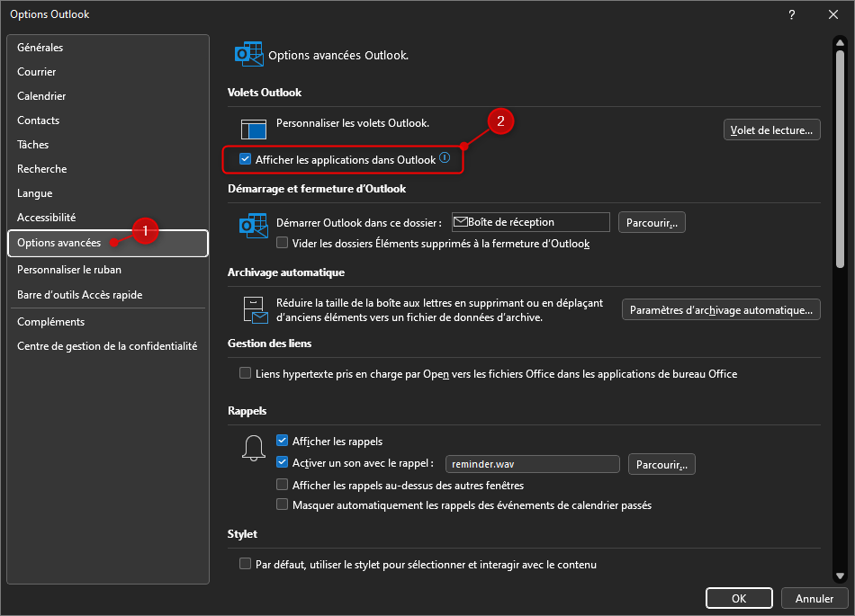Click the Outlook startup folder icon

click(253, 221)
